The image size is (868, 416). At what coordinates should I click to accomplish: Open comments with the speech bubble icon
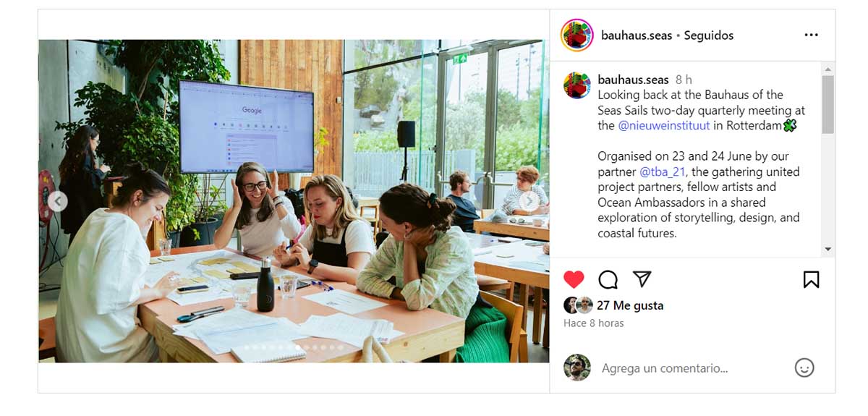[608, 279]
